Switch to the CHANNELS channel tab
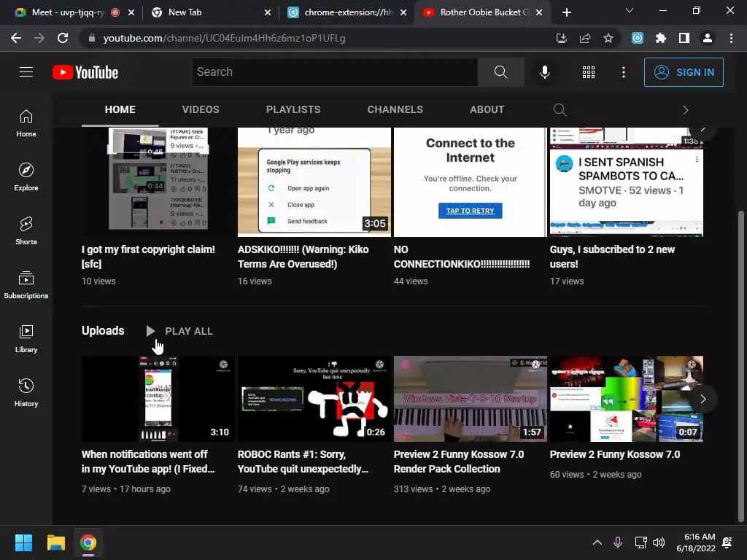Image resolution: width=747 pixels, height=560 pixels. (395, 109)
